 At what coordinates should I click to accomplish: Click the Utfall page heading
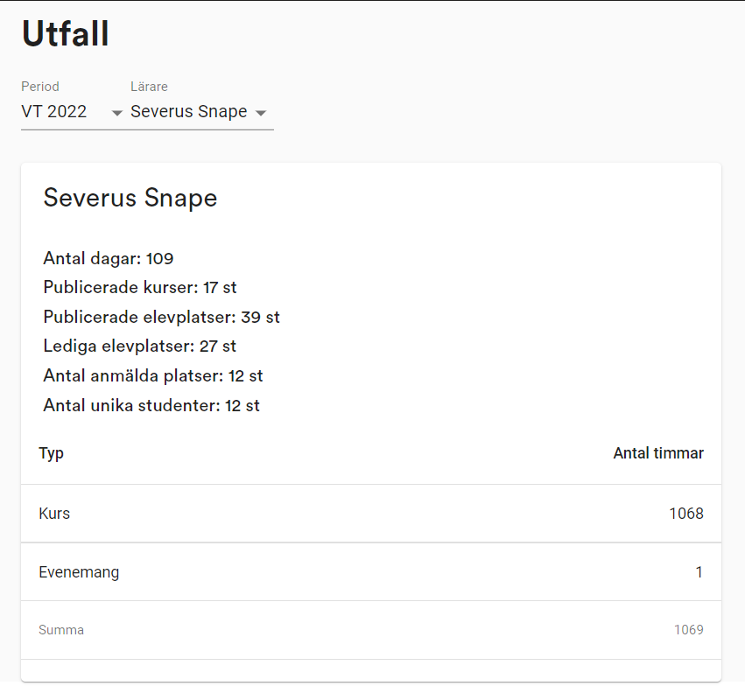66,34
